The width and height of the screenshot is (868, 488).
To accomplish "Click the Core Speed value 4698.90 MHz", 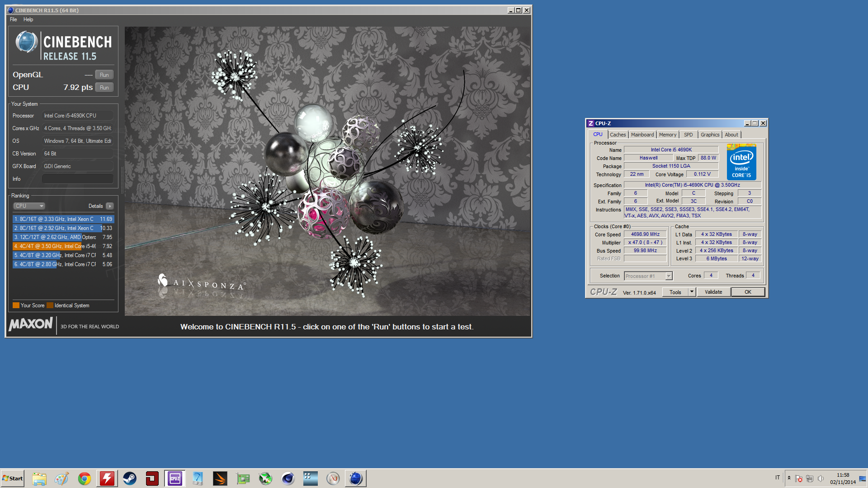I will click(x=645, y=235).
